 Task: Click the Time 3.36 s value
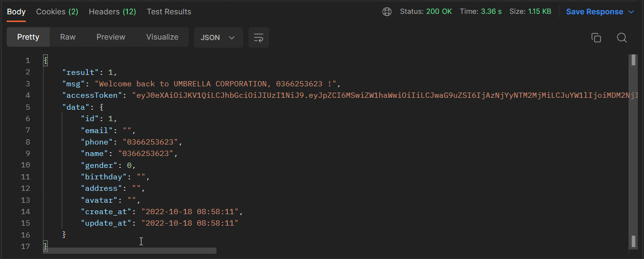point(481,11)
